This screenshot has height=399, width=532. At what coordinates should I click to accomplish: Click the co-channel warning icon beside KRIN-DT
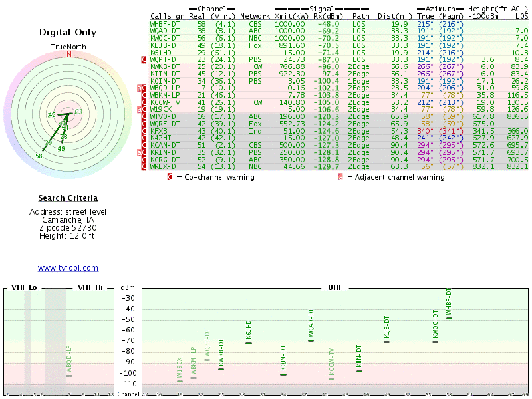(144, 152)
